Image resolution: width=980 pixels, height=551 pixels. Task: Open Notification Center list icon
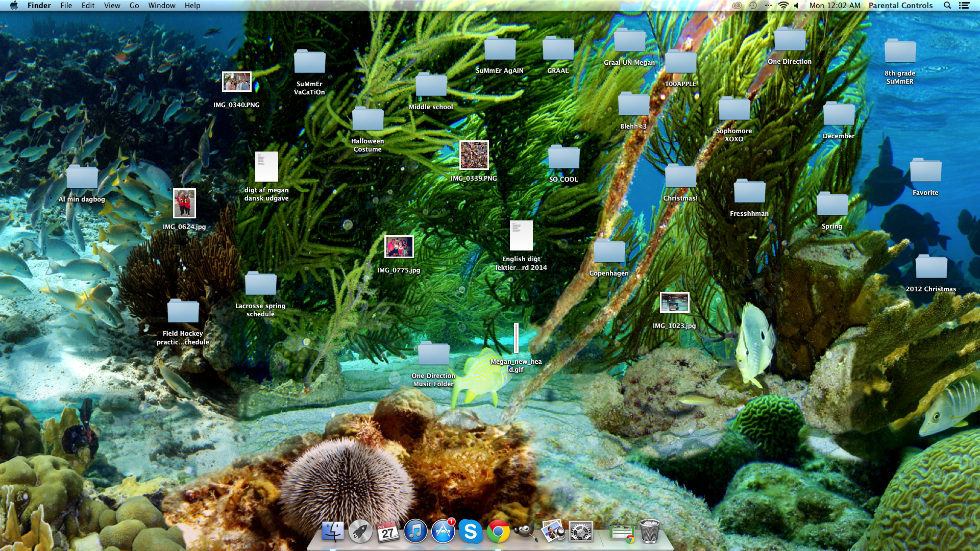click(x=964, y=6)
